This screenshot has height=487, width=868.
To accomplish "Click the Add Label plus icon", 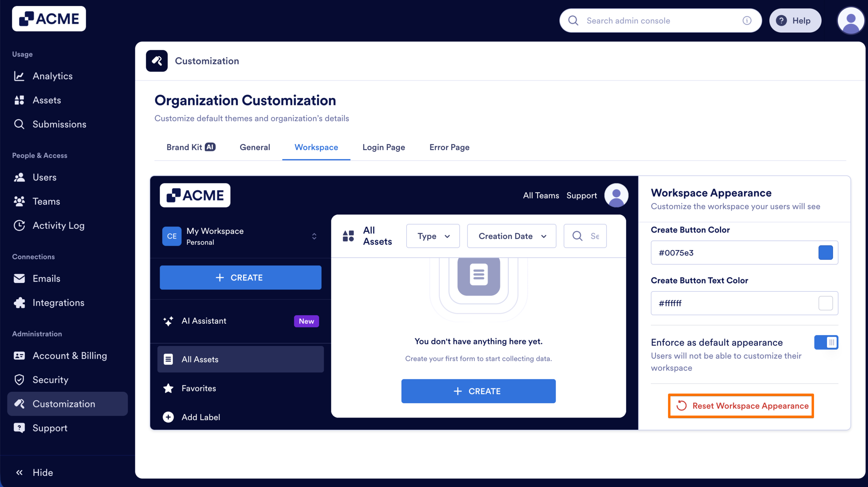I will pyautogui.click(x=168, y=417).
